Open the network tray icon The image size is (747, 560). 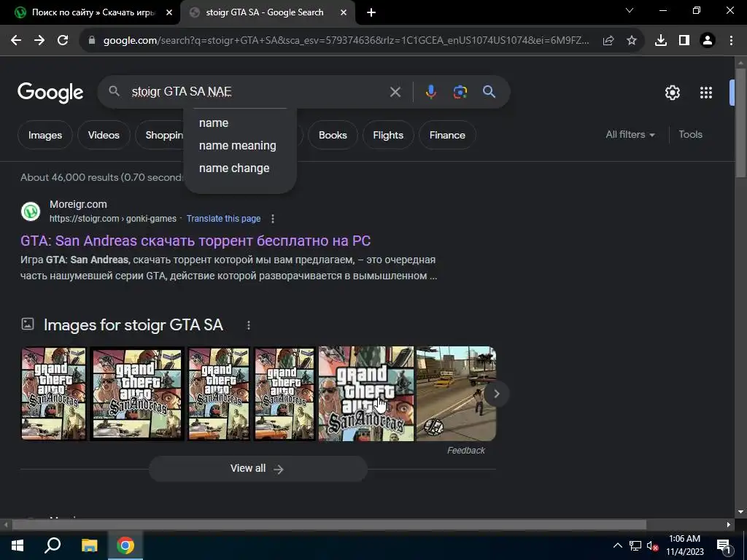tap(635, 545)
